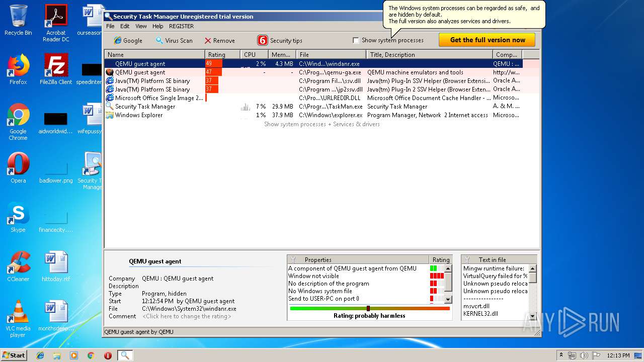Viewport: 644px width, 362px height.
Task: Open Windows Media Player from taskbar
Action: pos(74,355)
